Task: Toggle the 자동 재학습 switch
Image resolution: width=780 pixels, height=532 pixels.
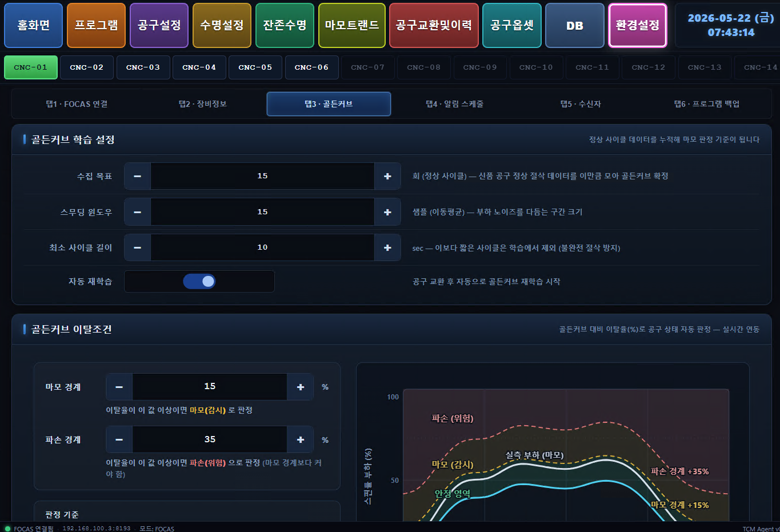Action: tap(199, 281)
